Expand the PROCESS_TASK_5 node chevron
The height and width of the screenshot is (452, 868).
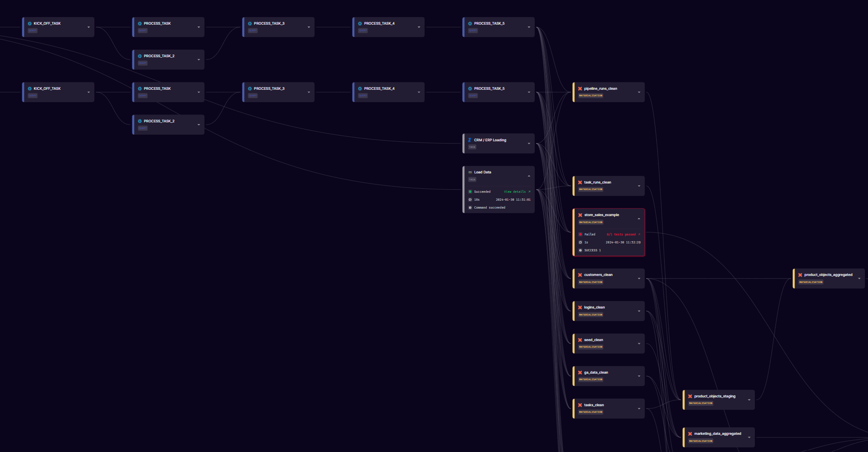[x=530, y=27]
